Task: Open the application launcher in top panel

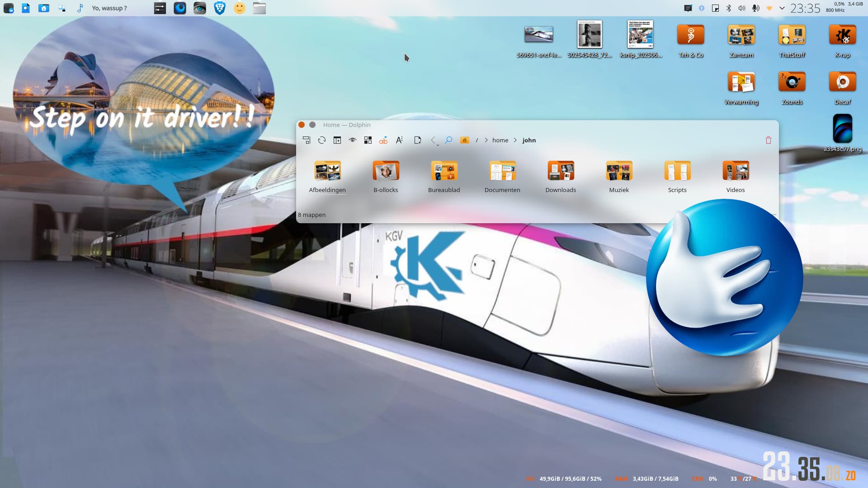Action: [9, 8]
